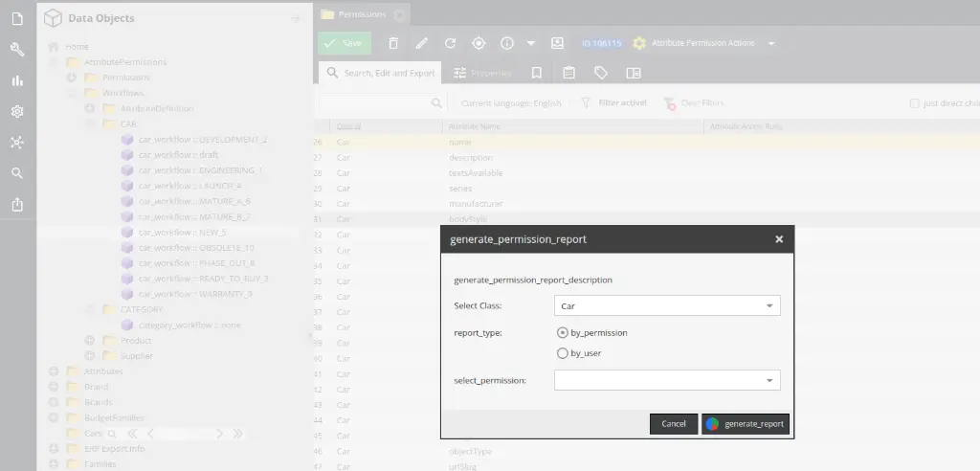The height and width of the screenshot is (471, 980).
Task: Click the Home tree item
Action: 77,46
